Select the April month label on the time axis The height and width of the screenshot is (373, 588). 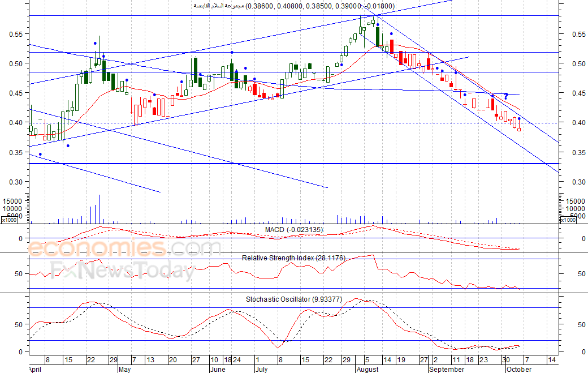[x=35, y=370]
